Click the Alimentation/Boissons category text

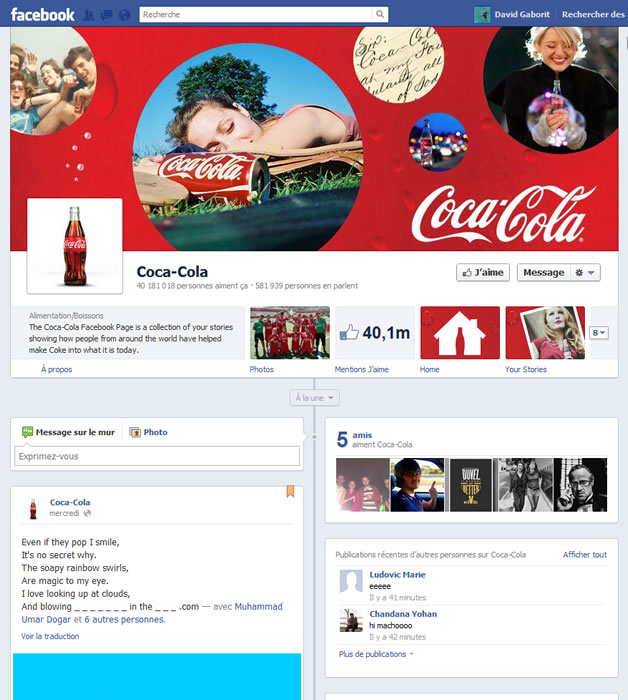tap(66, 316)
